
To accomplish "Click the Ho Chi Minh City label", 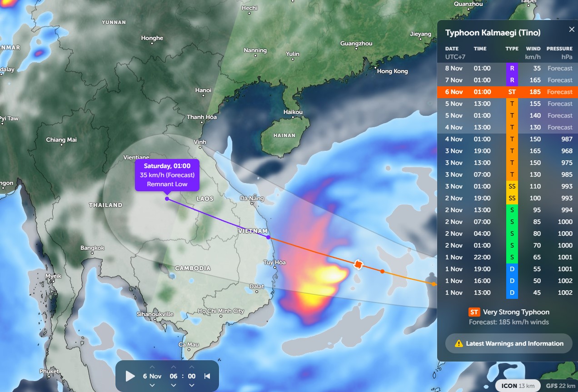I will pyautogui.click(x=221, y=311).
